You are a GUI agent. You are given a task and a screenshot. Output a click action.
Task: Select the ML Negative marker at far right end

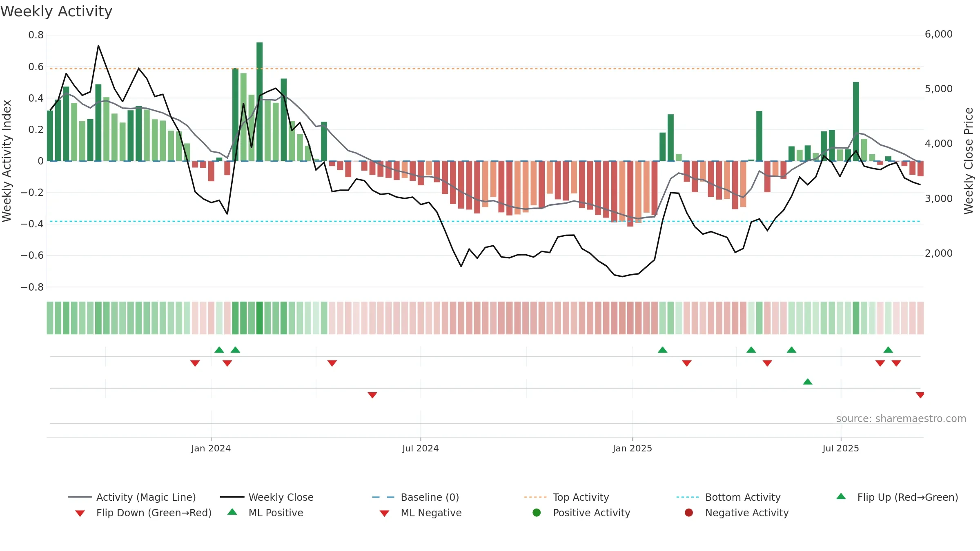(920, 395)
